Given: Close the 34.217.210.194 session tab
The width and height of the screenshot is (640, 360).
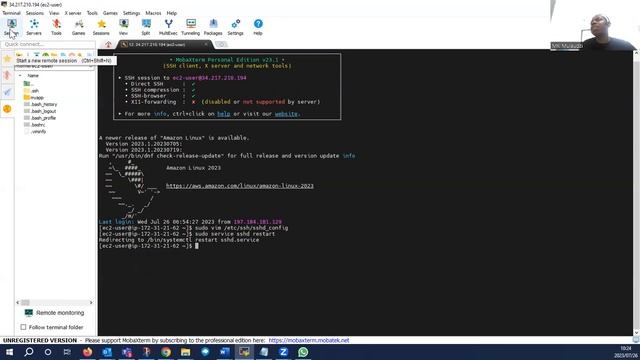Looking at the screenshot, I should (206, 44).
